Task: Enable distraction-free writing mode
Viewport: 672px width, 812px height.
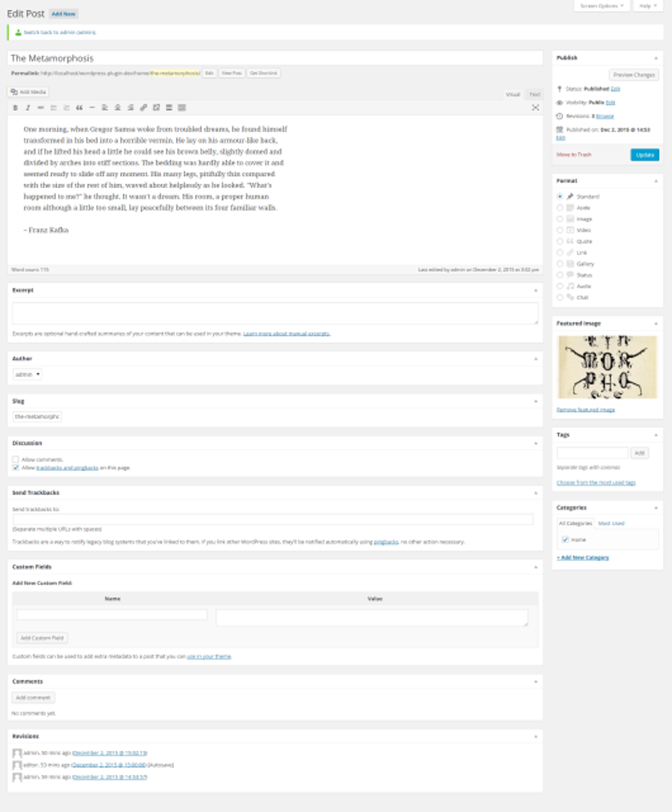Action: (535, 107)
